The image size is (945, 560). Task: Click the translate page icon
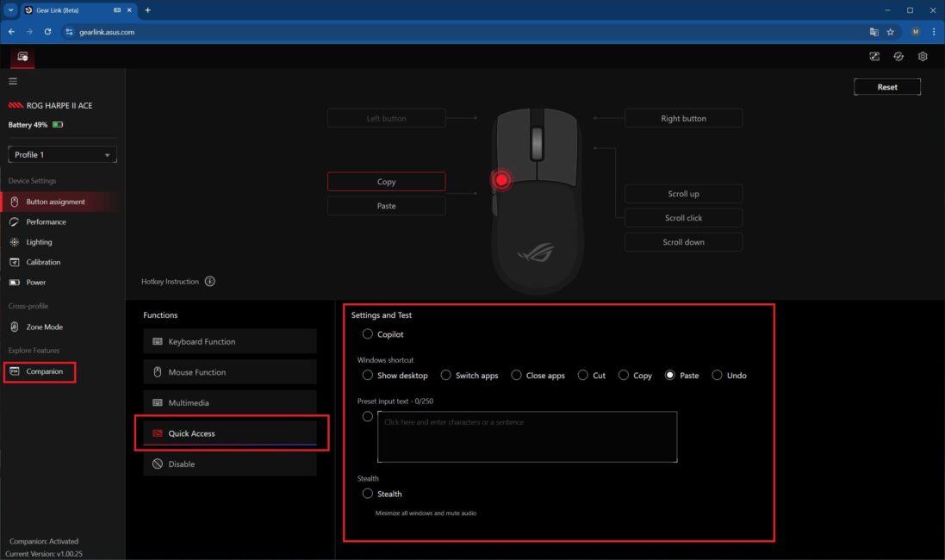(x=874, y=32)
